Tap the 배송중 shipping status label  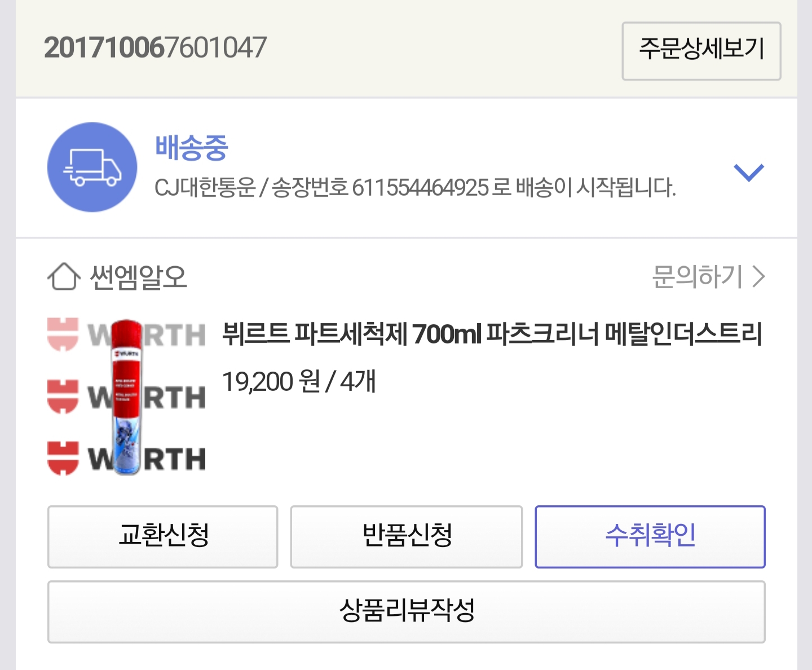191,148
